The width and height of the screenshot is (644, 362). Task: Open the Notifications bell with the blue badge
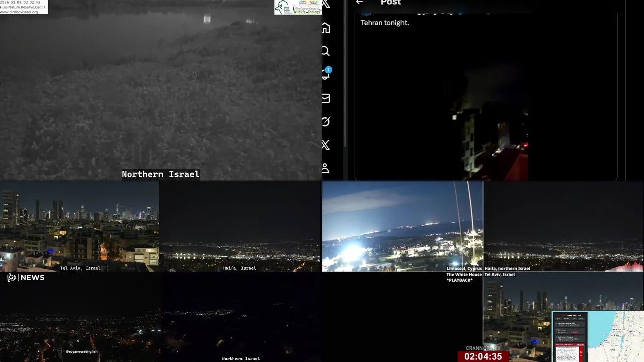point(326,74)
